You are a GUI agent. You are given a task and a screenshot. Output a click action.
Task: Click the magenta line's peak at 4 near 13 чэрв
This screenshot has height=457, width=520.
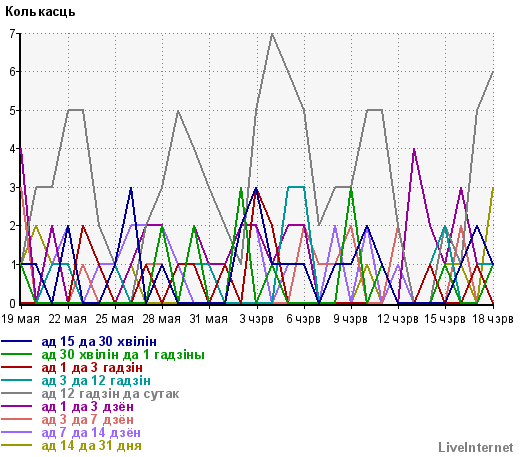coord(414,149)
